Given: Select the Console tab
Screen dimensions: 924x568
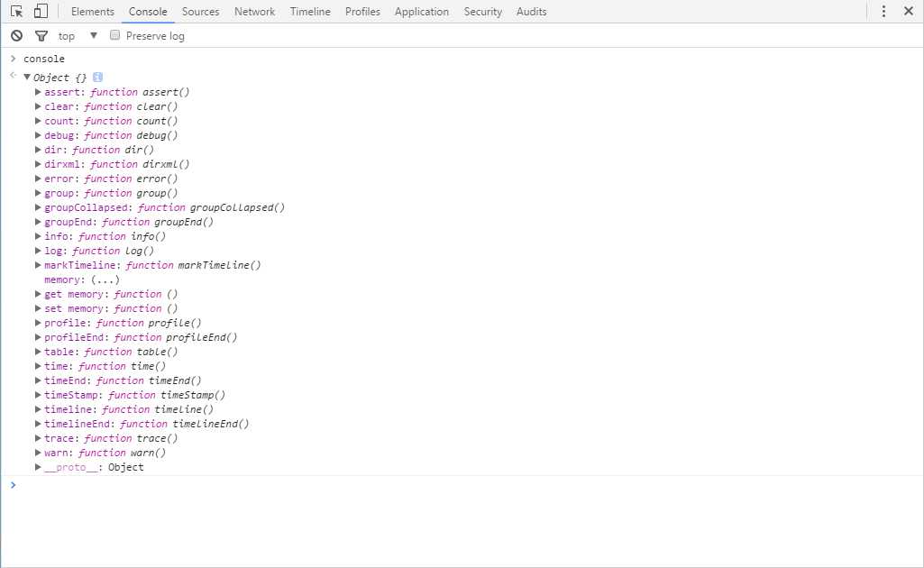Looking at the screenshot, I should (x=148, y=11).
